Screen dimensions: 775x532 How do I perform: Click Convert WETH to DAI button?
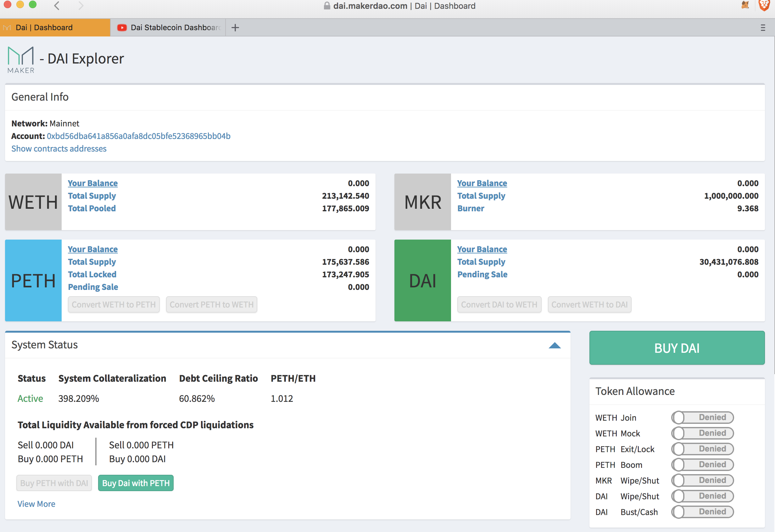pyautogui.click(x=590, y=304)
